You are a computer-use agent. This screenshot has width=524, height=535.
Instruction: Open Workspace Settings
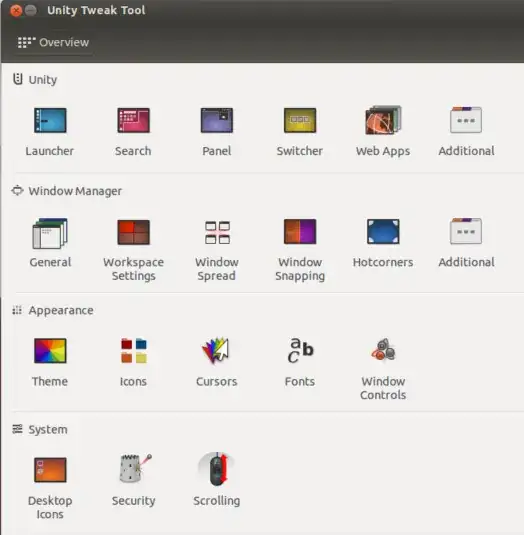click(133, 232)
